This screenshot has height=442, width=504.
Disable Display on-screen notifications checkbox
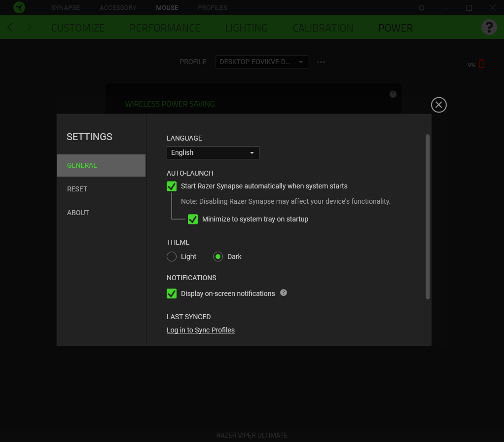pos(172,294)
